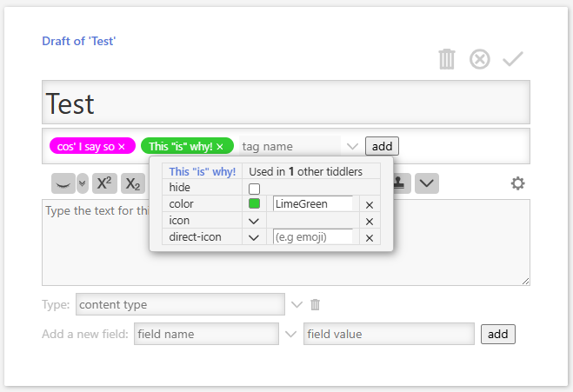
Task: Open the icon selection dropdown in popup
Action: click(254, 221)
